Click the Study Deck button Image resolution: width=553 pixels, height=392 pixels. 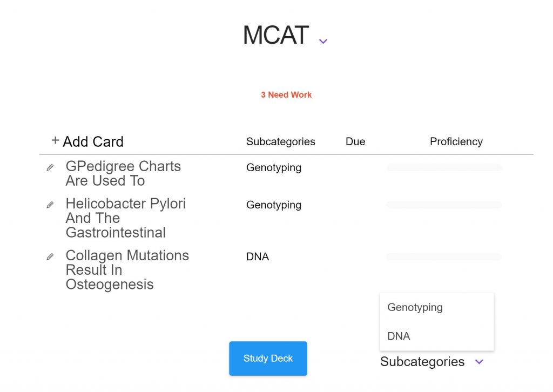point(268,359)
